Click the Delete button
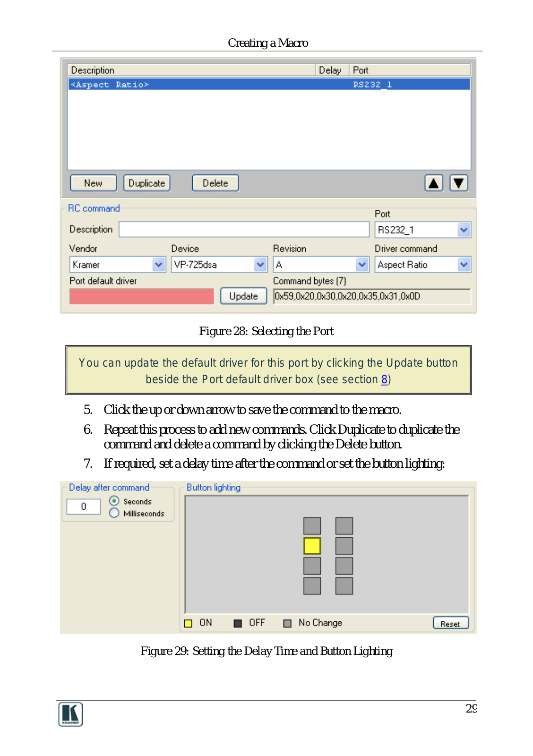The image size is (533, 756). (x=215, y=183)
